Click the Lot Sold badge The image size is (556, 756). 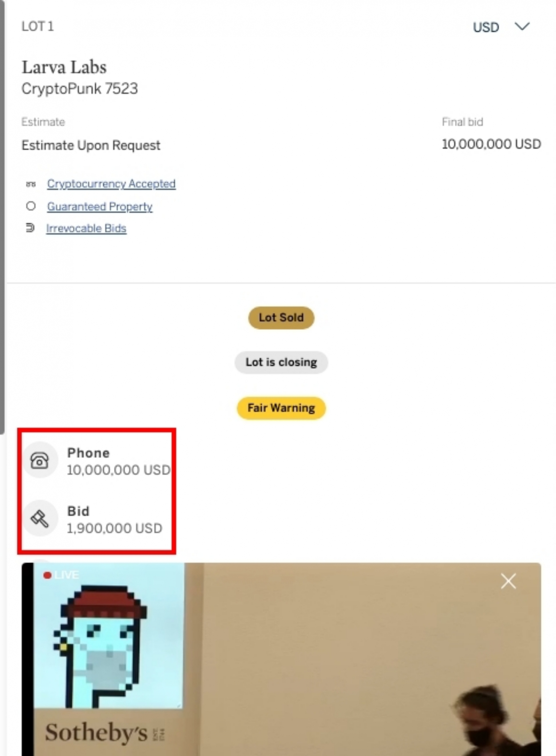281,317
